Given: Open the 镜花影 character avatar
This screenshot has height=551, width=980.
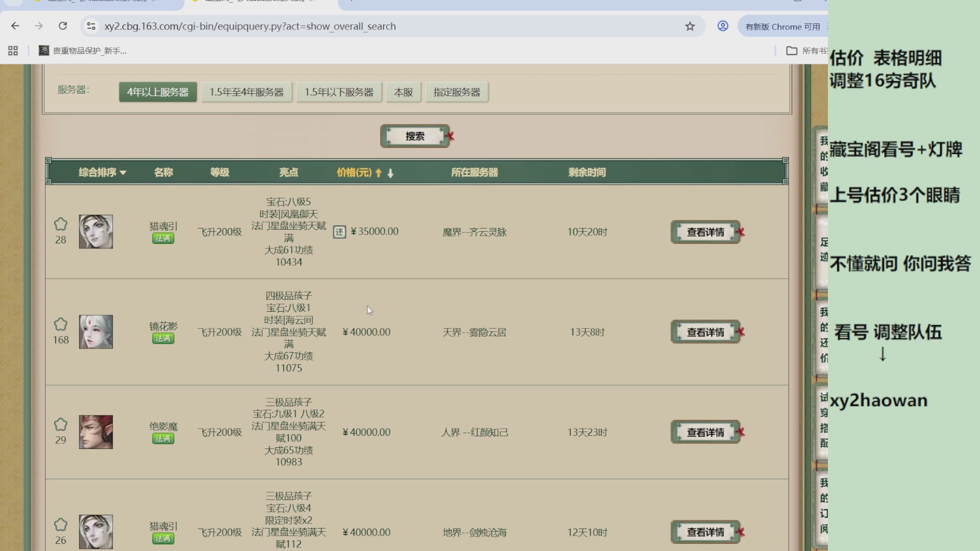Looking at the screenshot, I should pyautogui.click(x=96, y=332).
